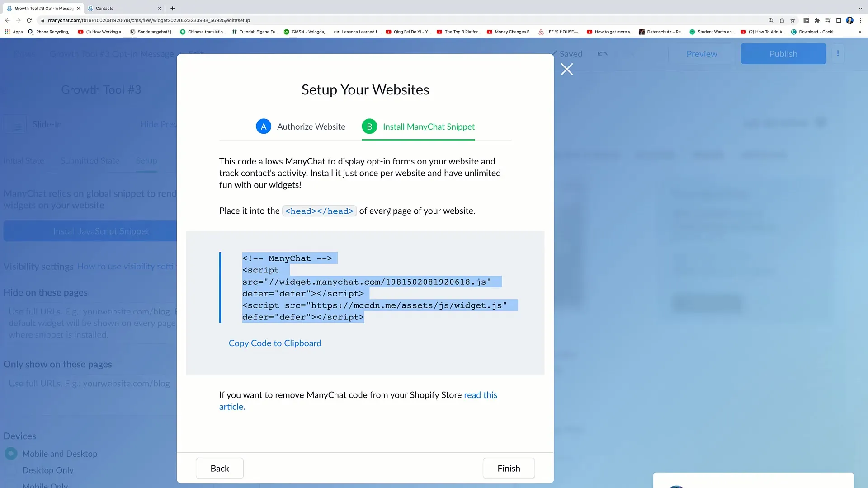Click the Install JavaScript Snippet button

pyautogui.click(x=101, y=231)
